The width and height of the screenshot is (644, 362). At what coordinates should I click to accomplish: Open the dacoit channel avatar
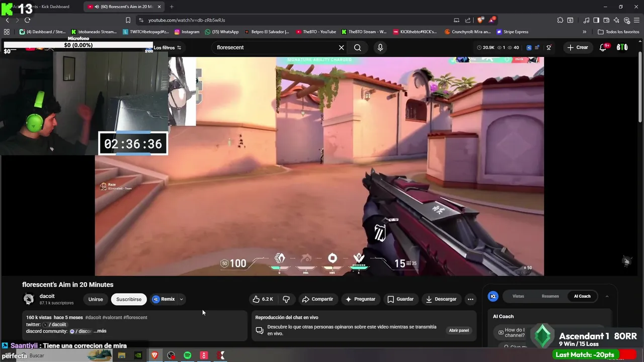point(29,299)
